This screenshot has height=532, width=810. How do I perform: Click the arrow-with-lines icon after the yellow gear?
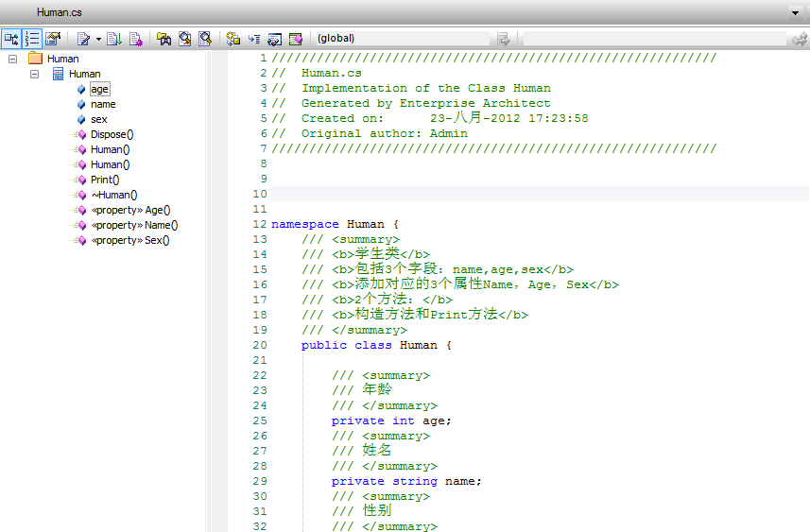[x=253, y=39]
